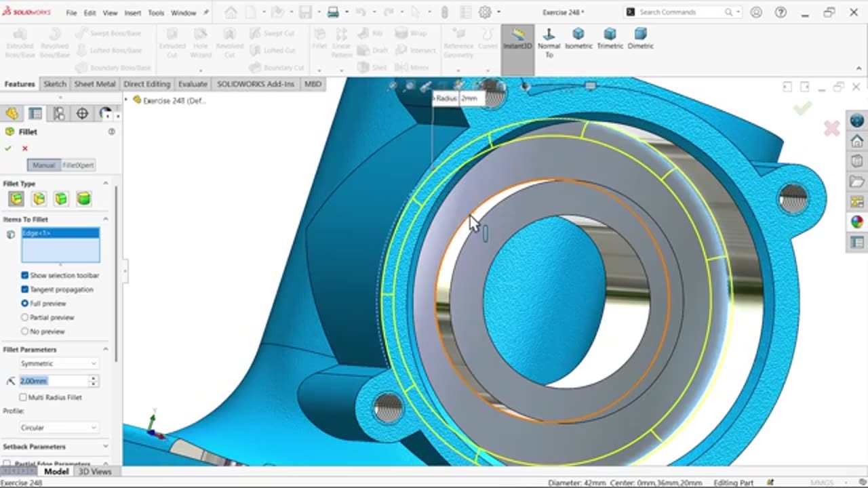
Task: Select Face Fillet type icon
Action: point(61,199)
